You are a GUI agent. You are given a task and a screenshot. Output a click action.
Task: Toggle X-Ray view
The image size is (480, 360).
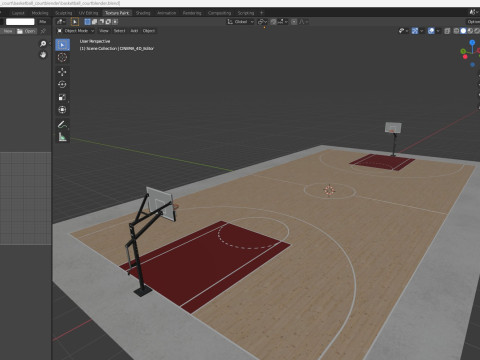click(447, 31)
